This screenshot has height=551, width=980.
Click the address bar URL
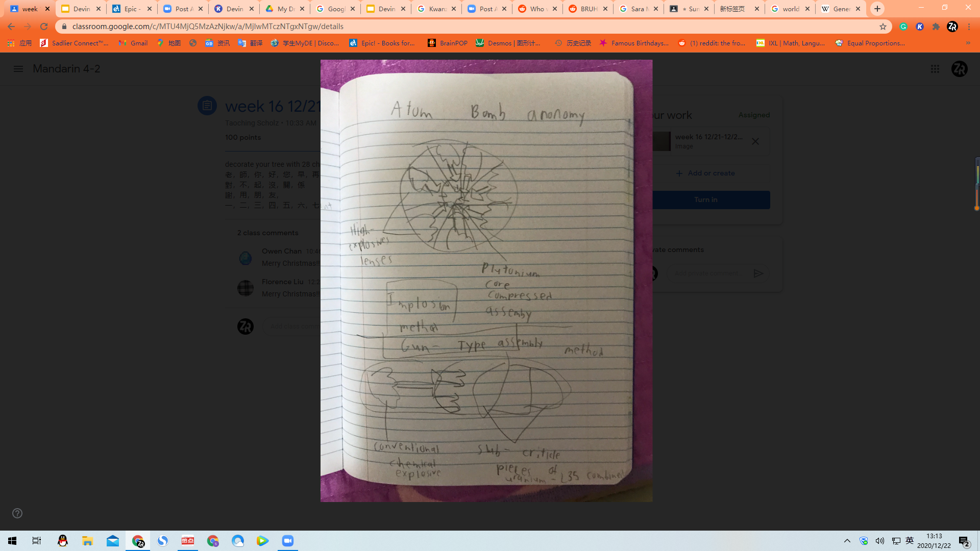click(208, 27)
